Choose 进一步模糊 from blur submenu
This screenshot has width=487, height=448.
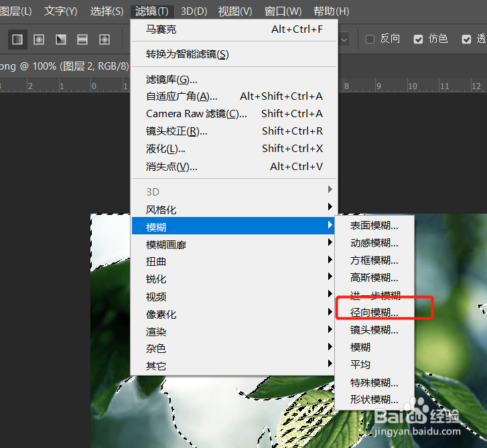[x=374, y=295]
